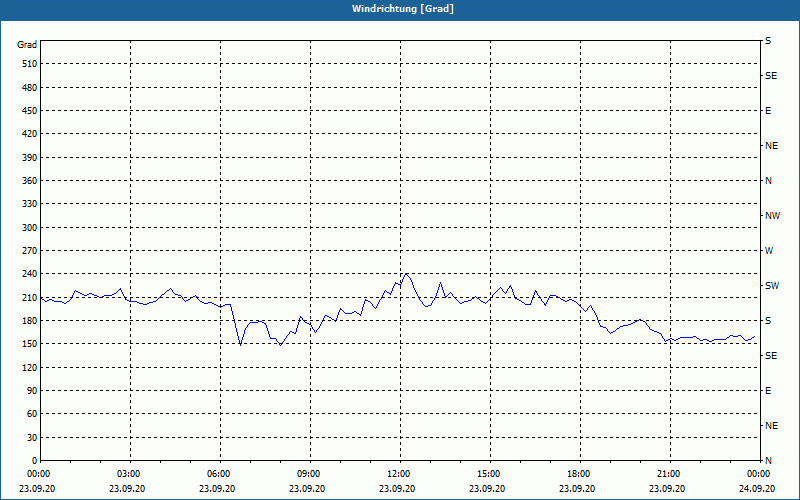Click the N compass label beside 360 gridline
This screenshot has height=500, width=800.
tap(768, 181)
